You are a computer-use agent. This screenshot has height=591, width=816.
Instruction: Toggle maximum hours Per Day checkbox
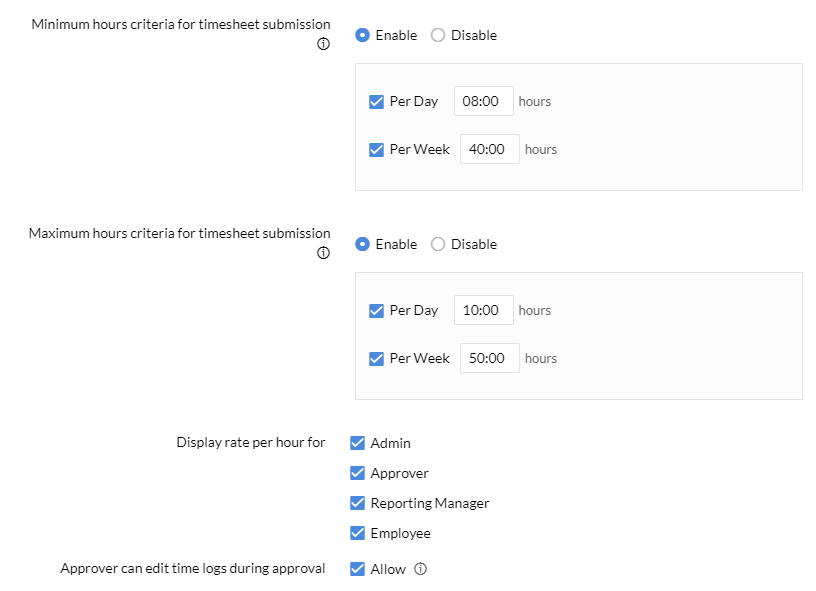click(x=376, y=311)
